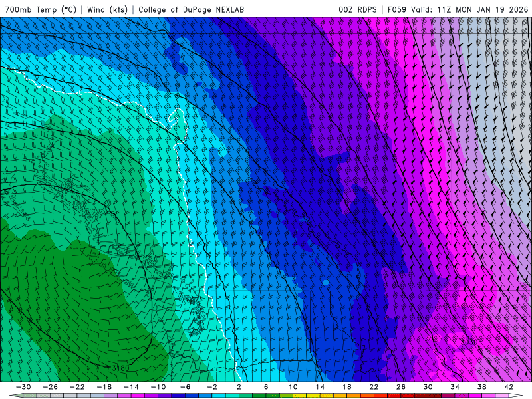Image resolution: width=532 pixels, height=399 pixels.
Task: Click the 42 legend value
Action: [x=508, y=387]
